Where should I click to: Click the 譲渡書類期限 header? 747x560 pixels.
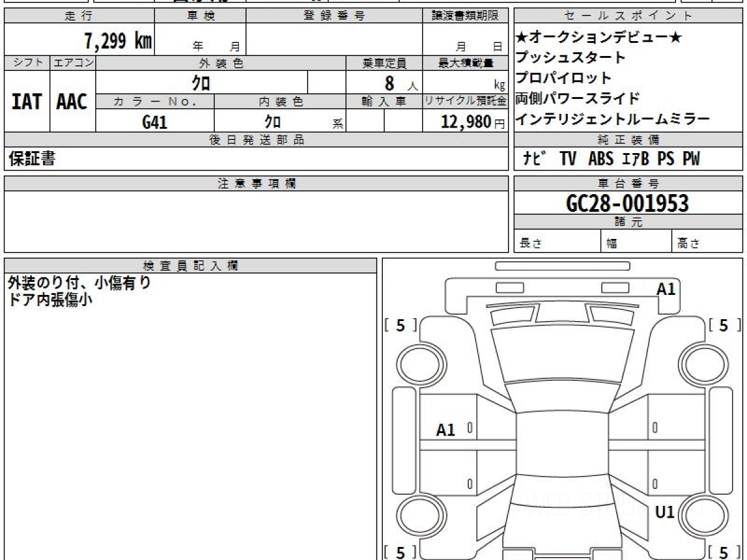tap(466, 16)
